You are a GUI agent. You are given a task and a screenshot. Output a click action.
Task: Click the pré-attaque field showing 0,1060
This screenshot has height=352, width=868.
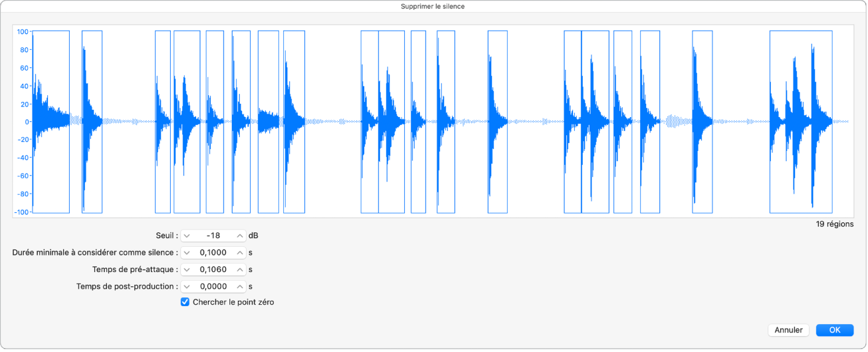pyautogui.click(x=213, y=270)
